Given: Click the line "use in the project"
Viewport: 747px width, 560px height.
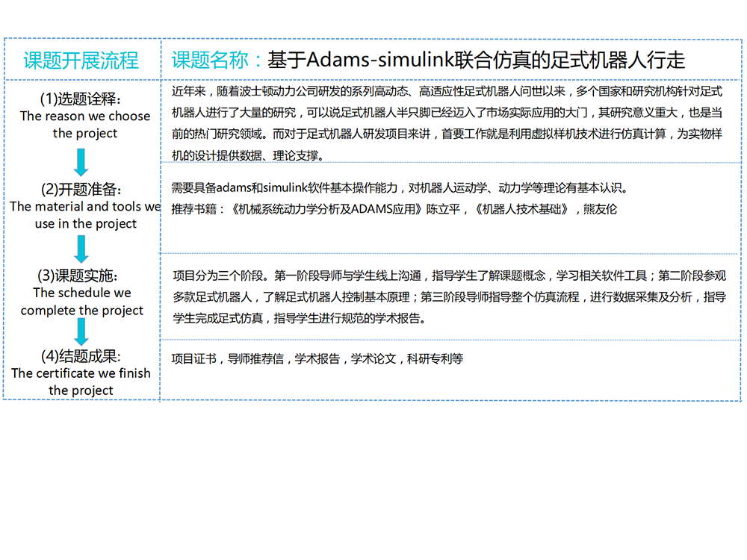Looking at the screenshot, I should click(86, 223).
